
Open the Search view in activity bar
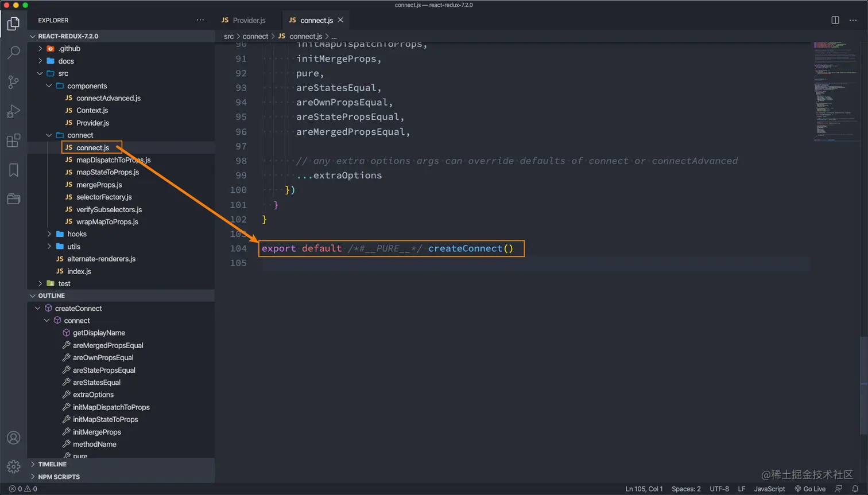click(x=13, y=53)
